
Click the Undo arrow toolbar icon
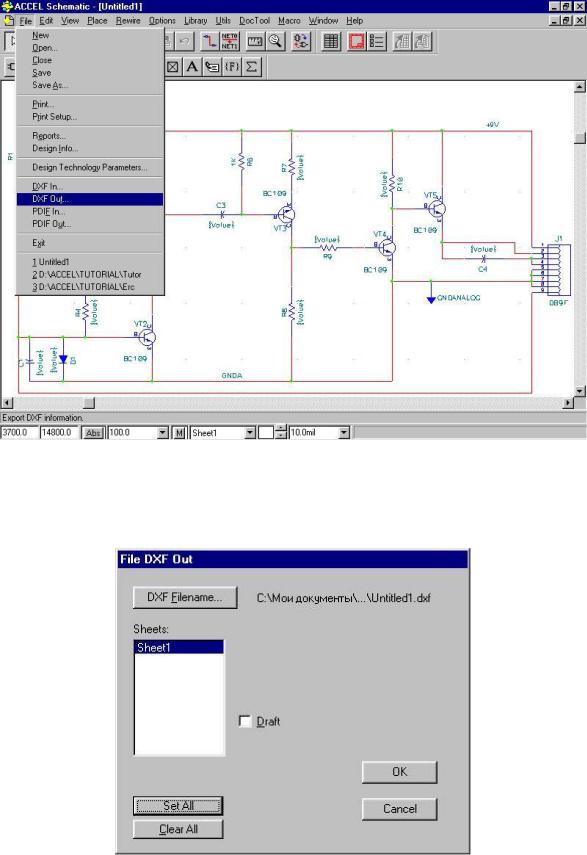click(184, 41)
